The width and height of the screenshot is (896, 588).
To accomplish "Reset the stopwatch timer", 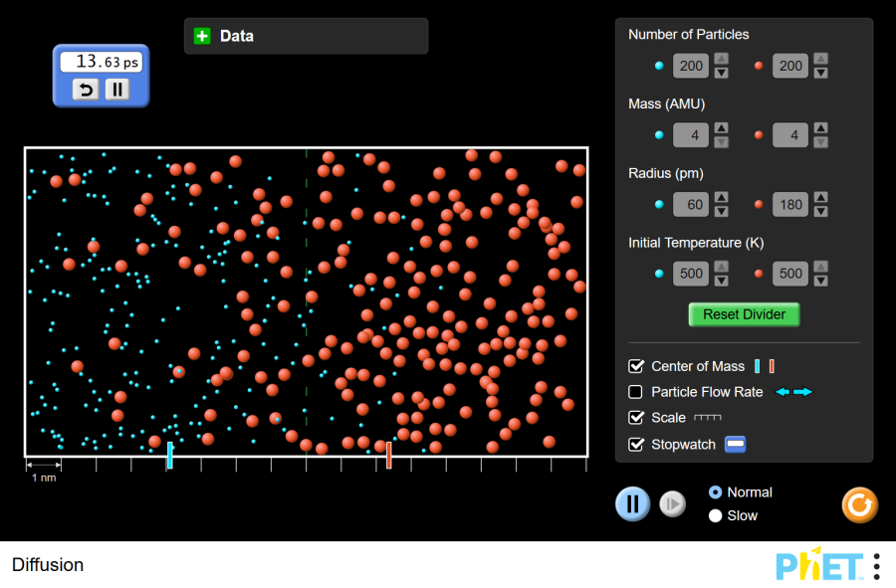I will pyautogui.click(x=86, y=90).
